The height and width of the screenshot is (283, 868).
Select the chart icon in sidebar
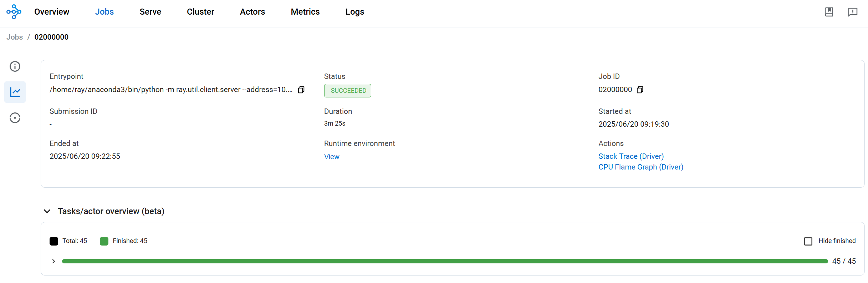click(15, 92)
